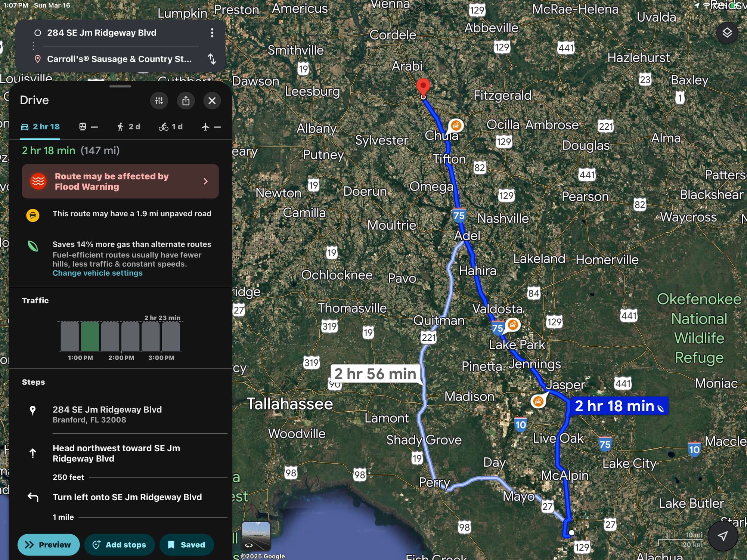Select the flights travel mode tab
The image size is (747, 560).
[211, 127]
